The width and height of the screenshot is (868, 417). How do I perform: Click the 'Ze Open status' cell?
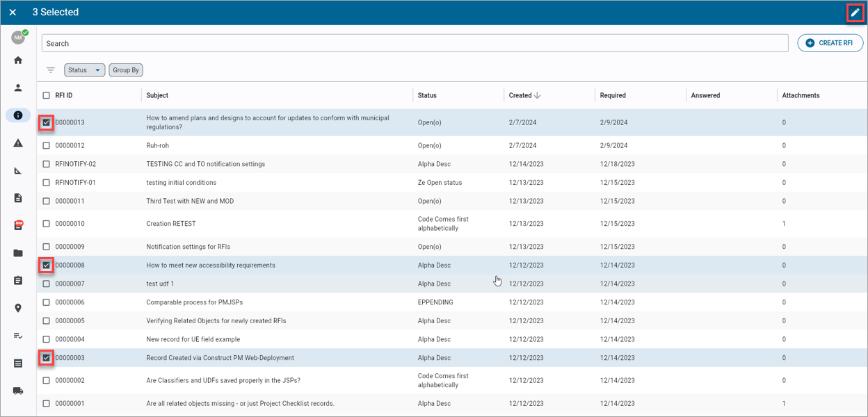(440, 183)
